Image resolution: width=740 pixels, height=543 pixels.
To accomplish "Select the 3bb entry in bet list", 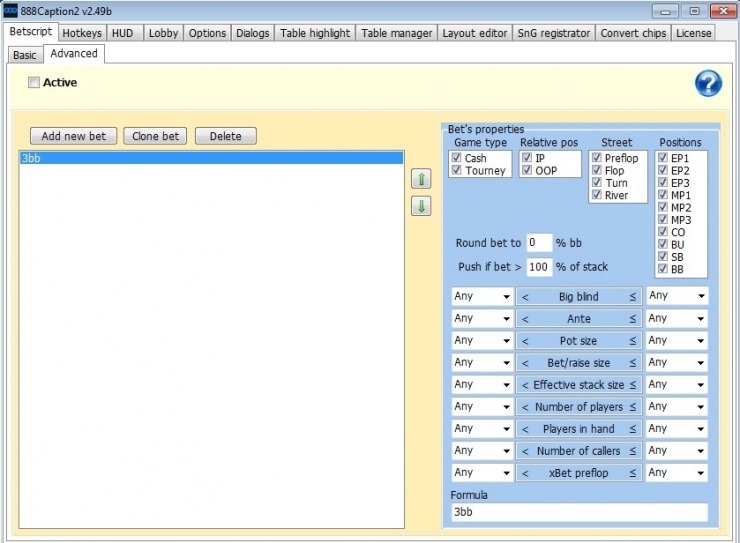I will coord(211,158).
